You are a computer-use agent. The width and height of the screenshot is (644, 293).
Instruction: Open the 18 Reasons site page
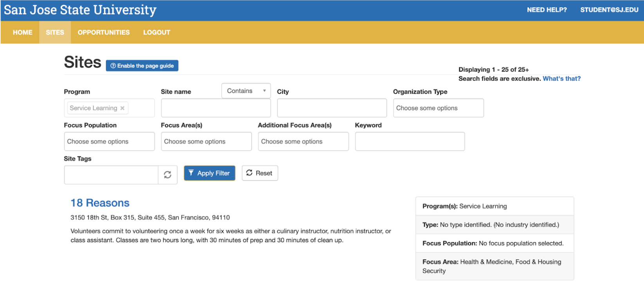point(100,203)
